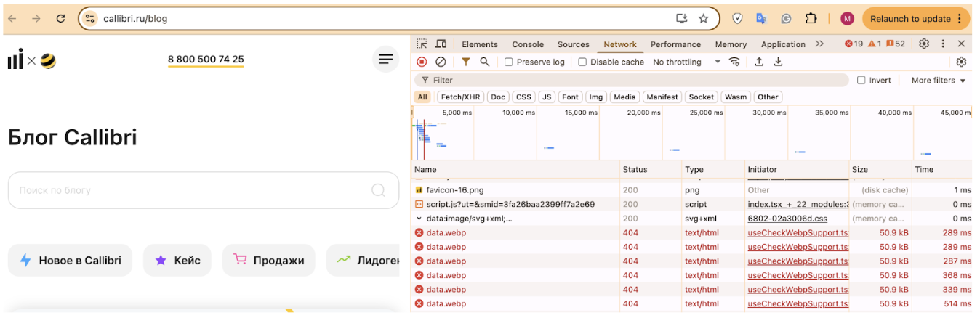Viewport: 980px width, 318px height.
Task: Switch to the Console tab
Action: point(528,44)
